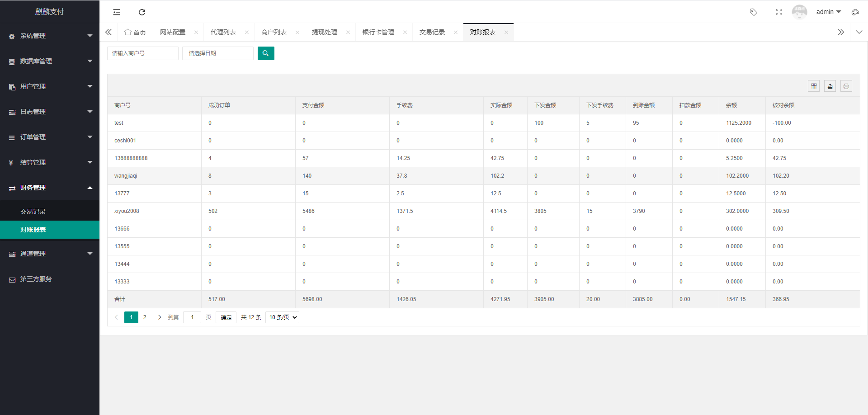Viewport: 868px width, 415px height.
Task: Open the theme palette icon top right
Action: (855, 12)
